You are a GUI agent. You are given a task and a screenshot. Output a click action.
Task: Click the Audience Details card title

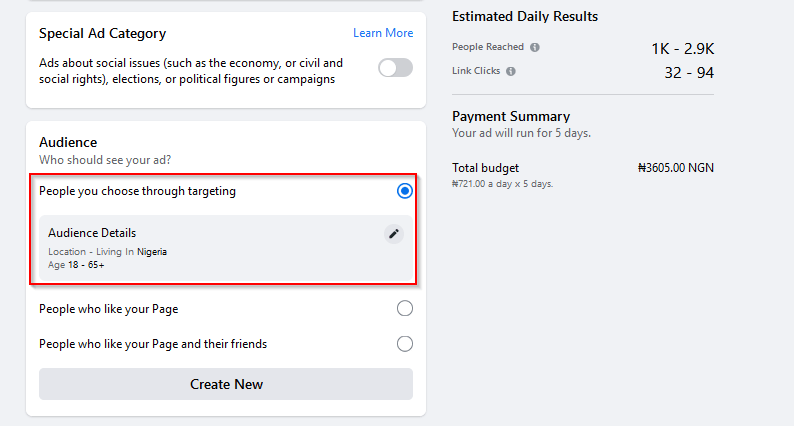point(92,233)
